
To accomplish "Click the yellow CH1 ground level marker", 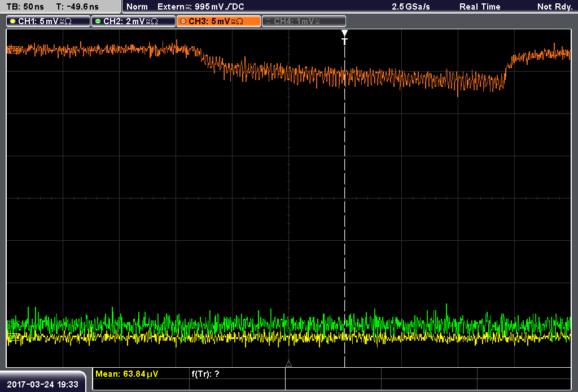I will coord(14,337).
